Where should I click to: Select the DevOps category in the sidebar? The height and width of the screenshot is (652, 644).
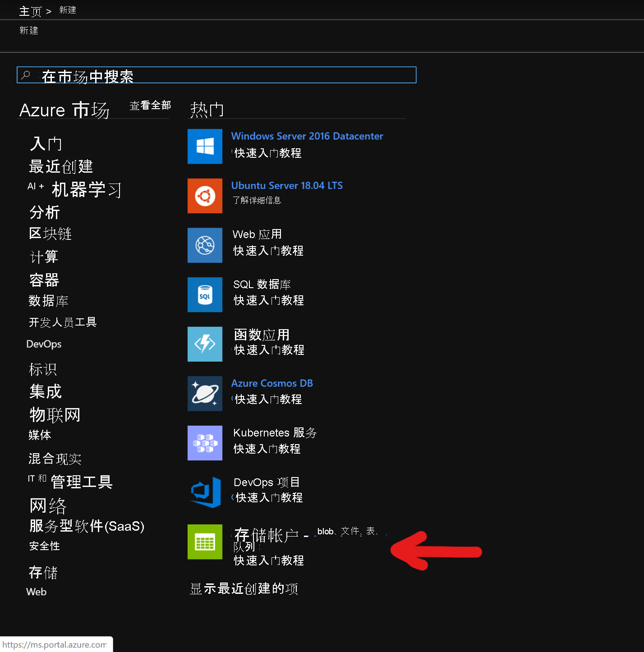pos(44,344)
